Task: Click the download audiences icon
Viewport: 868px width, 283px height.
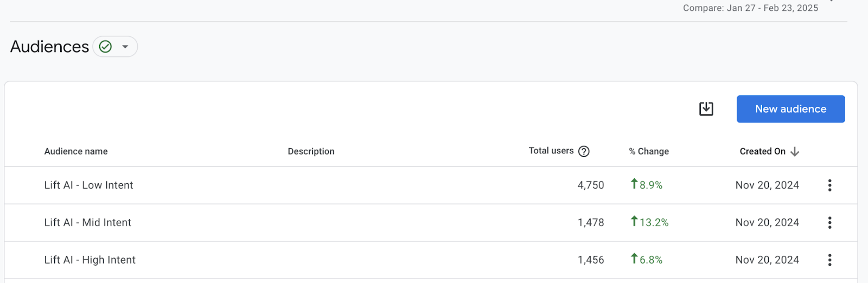Action: point(706,109)
